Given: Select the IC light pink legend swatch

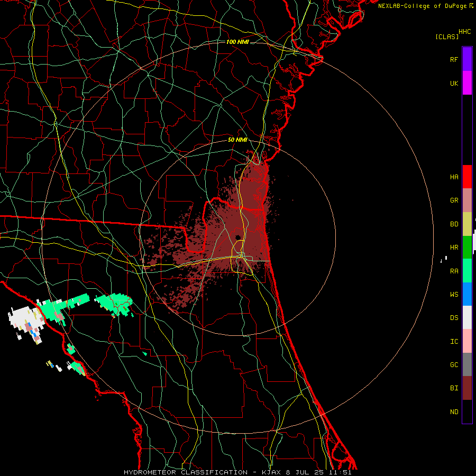Looking at the screenshot, I should click(467, 341).
